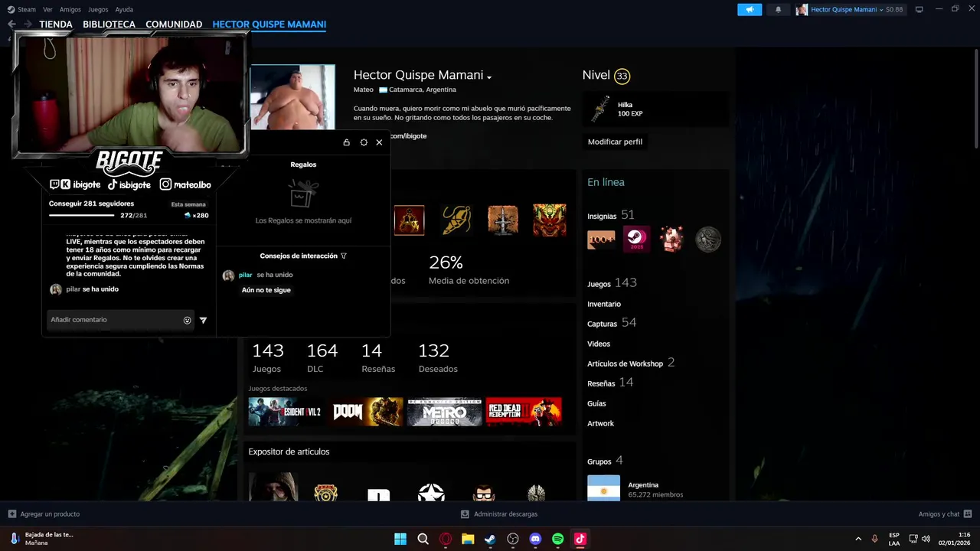This screenshot has height=551, width=980.
Task: Go to the COMUNIDAD tab
Action: tap(174, 24)
